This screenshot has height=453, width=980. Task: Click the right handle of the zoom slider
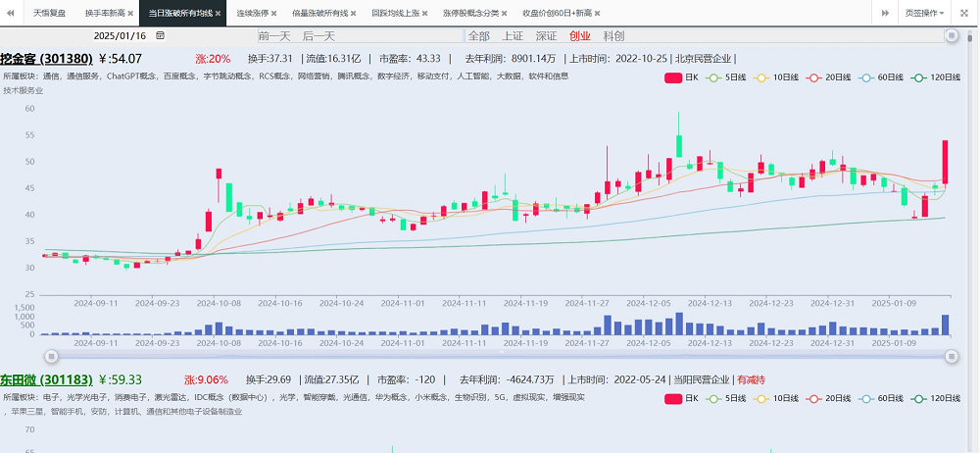(952, 356)
